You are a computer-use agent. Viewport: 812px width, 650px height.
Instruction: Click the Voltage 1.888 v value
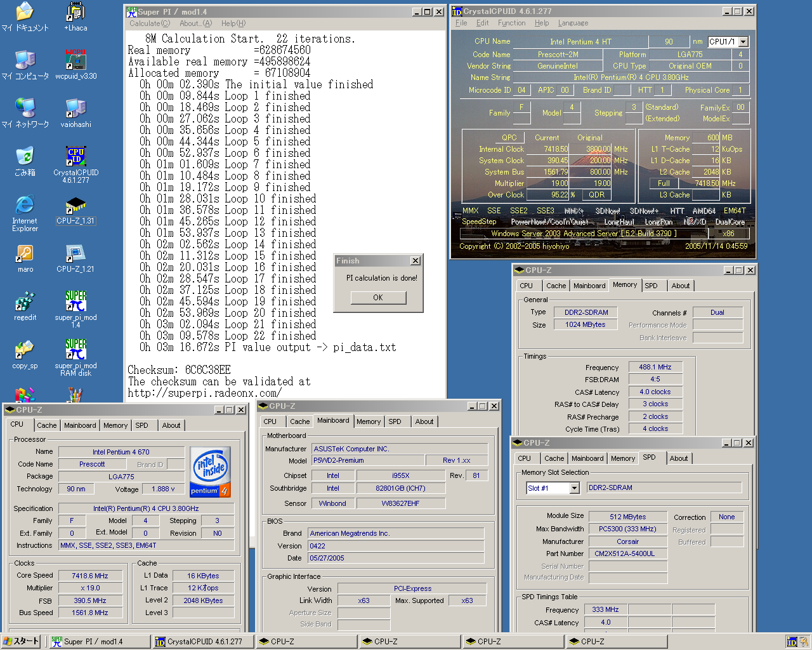tap(163, 489)
